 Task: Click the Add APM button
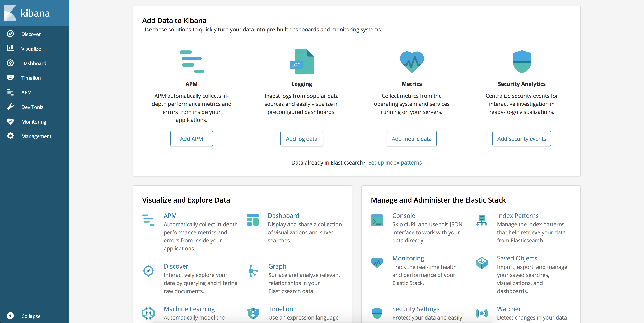(192, 138)
